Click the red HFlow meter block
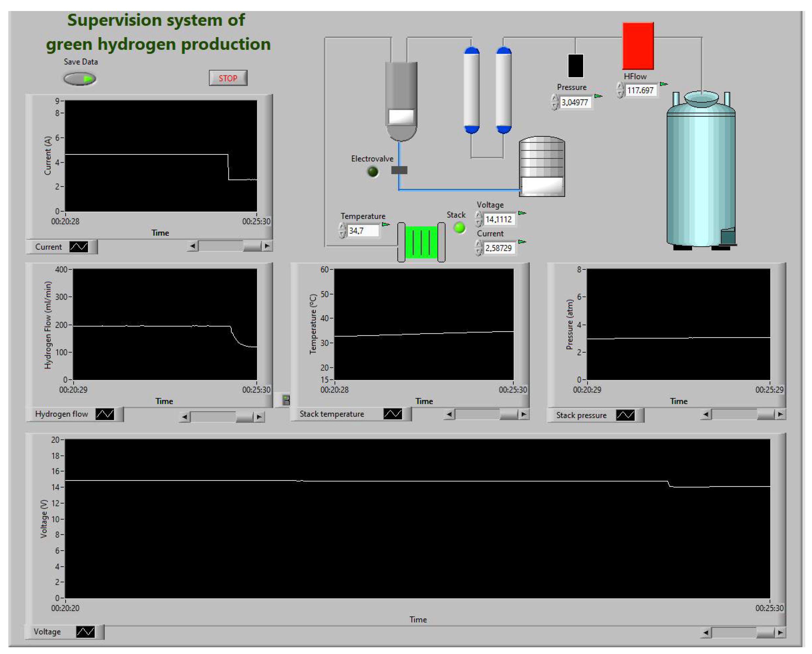This screenshot has height=654, width=812. (638, 46)
